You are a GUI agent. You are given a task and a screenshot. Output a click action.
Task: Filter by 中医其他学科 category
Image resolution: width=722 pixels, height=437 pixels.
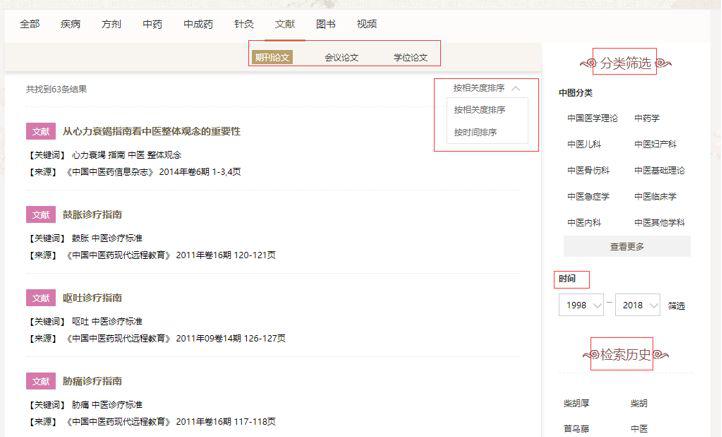pyautogui.click(x=659, y=222)
